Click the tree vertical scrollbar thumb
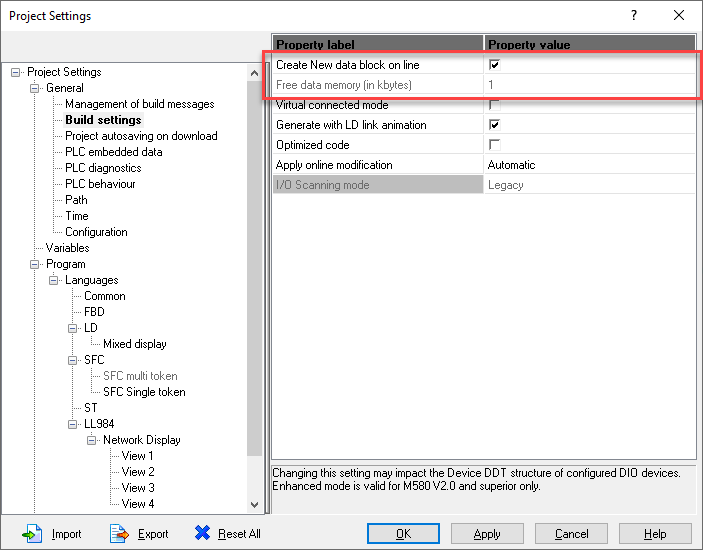703x550 pixels. (x=254, y=268)
